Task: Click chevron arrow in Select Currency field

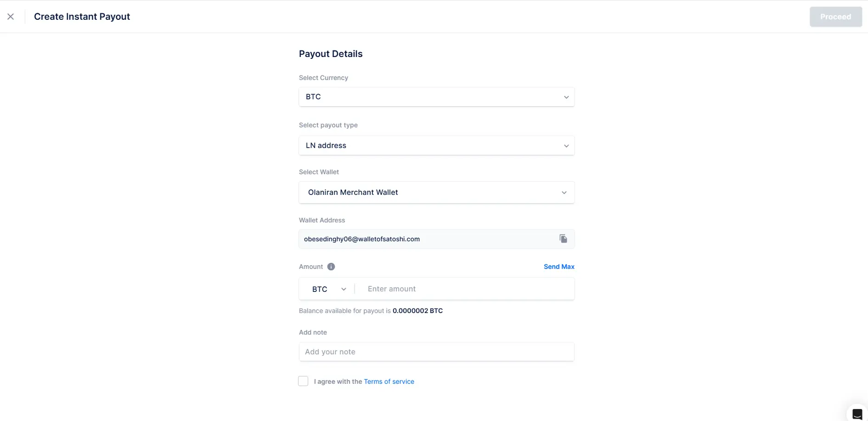Action: point(566,97)
